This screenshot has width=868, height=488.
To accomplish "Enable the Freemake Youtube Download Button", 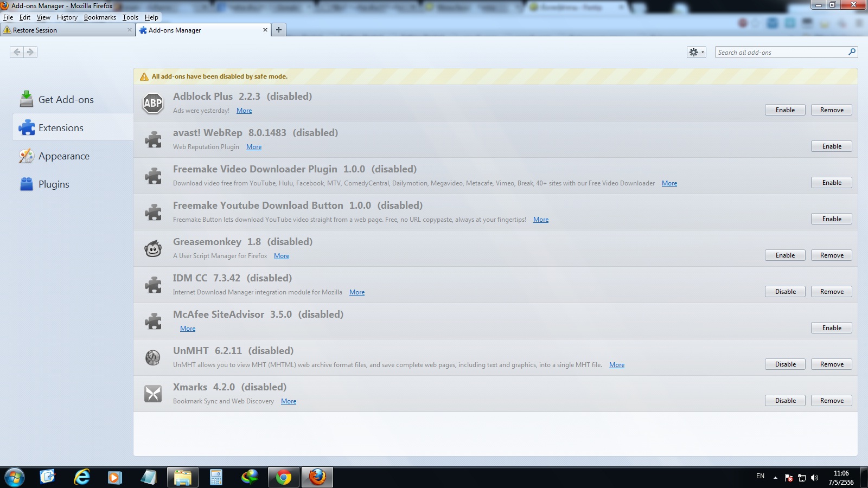I will (832, 219).
